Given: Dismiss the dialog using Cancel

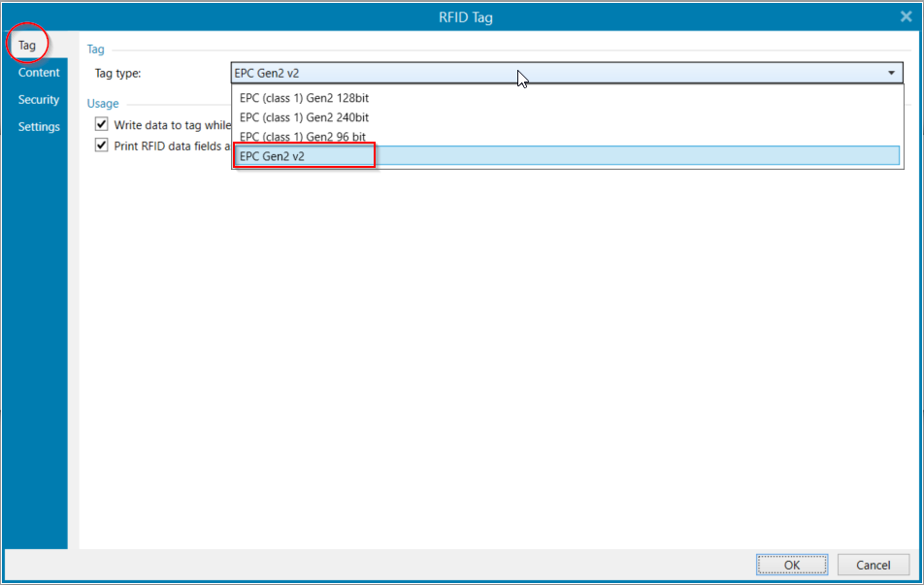Looking at the screenshot, I should point(872,565).
